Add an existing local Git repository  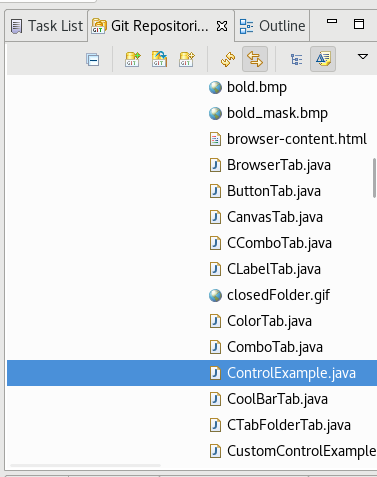(x=133, y=59)
